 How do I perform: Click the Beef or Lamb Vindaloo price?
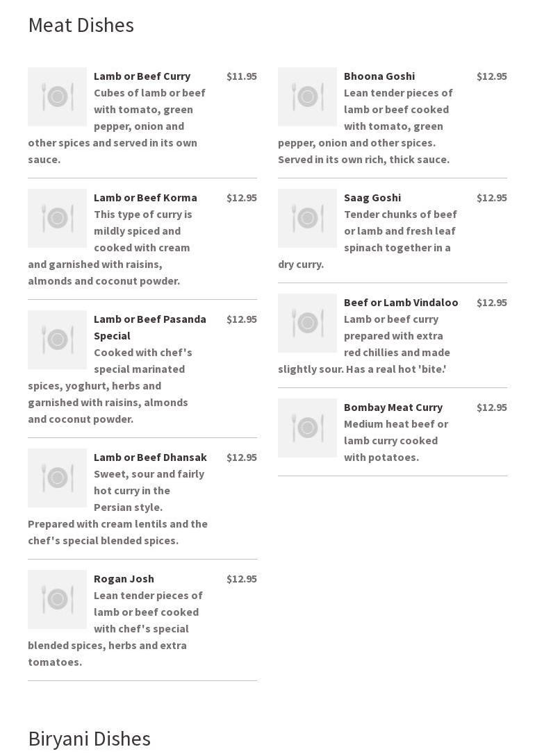click(491, 302)
